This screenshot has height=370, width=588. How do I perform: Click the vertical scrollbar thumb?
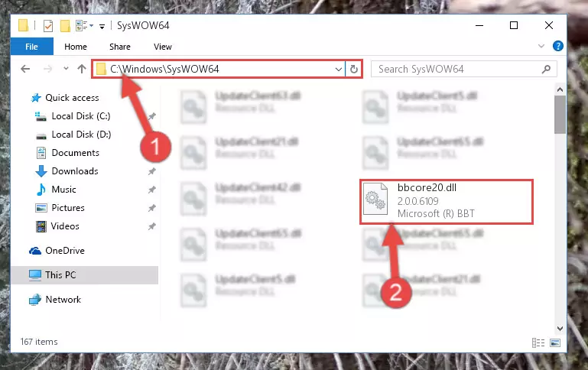[x=560, y=115]
